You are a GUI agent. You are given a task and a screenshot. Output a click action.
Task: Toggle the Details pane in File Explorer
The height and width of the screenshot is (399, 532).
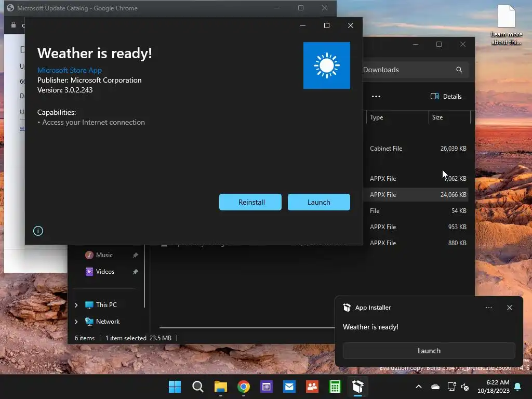(x=446, y=96)
